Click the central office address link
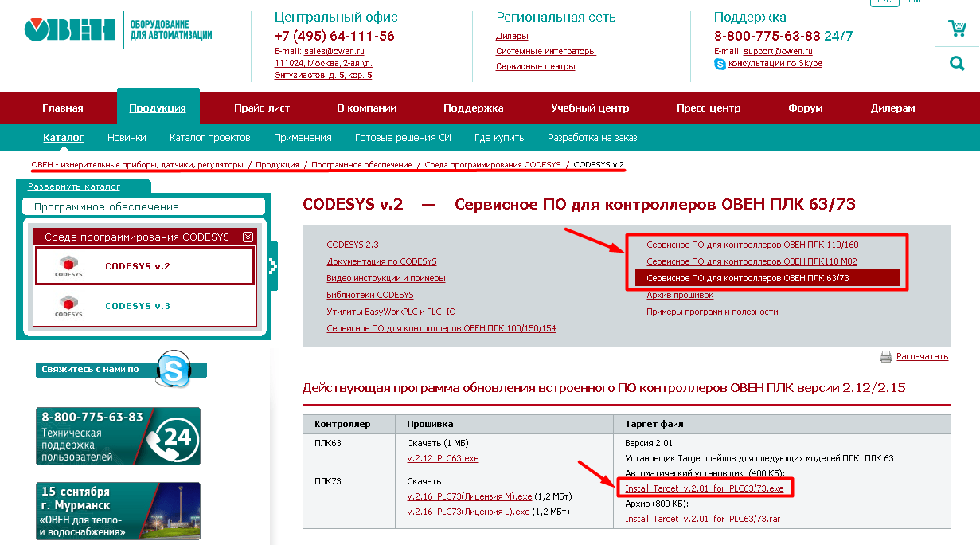The width and height of the screenshot is (980, 545). (324, 69)
